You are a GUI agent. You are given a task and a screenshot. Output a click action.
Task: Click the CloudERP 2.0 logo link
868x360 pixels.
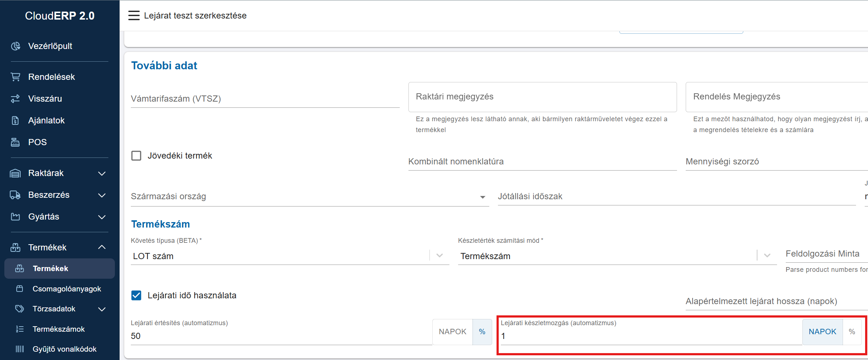pos(60,16)
